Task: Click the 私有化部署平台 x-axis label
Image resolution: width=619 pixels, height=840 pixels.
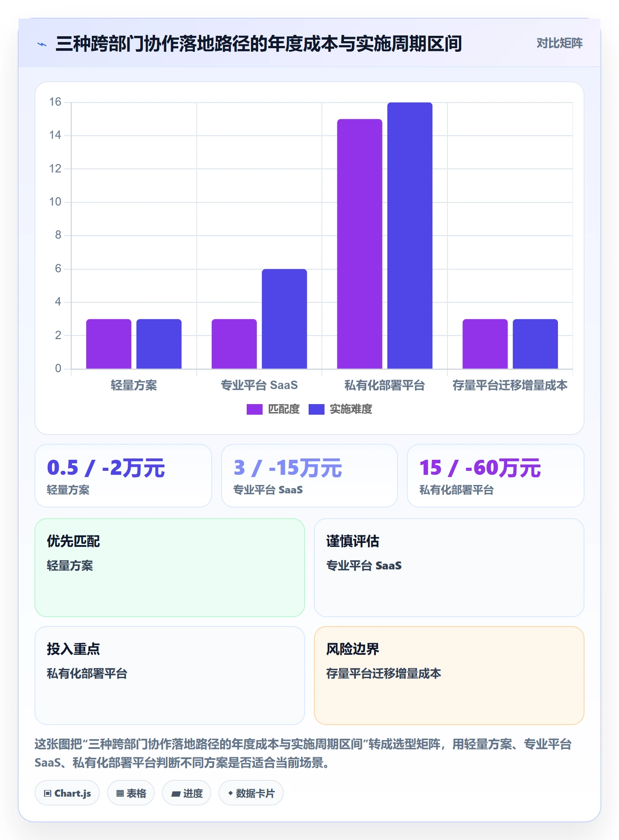Action: click(x=385, y=386)
